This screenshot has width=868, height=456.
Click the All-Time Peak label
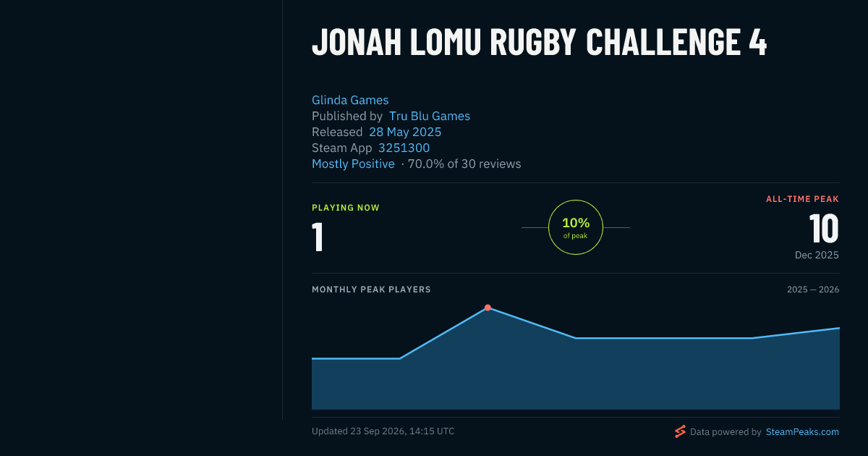802,199
